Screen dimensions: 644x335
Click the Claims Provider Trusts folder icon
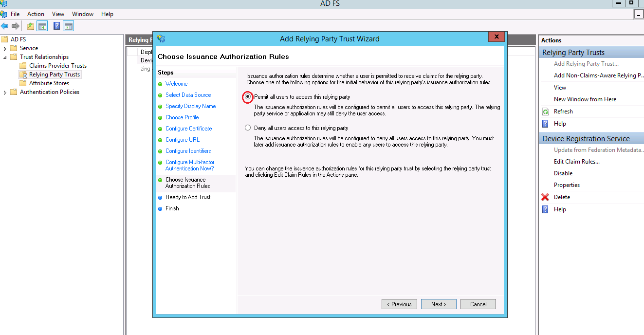coord(23,66)
